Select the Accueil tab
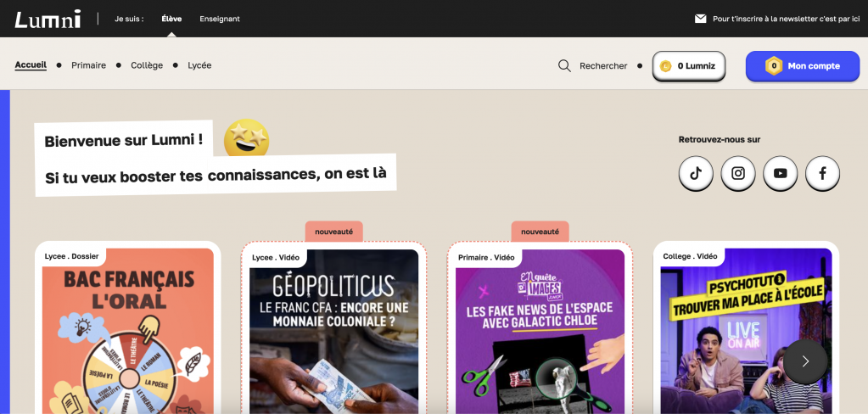Screen dimensions: 868x414 pyautogui.click(x=31, y=65)
